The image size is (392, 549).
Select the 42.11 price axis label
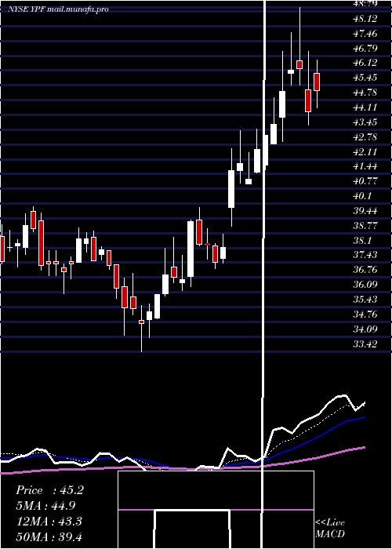365,152
